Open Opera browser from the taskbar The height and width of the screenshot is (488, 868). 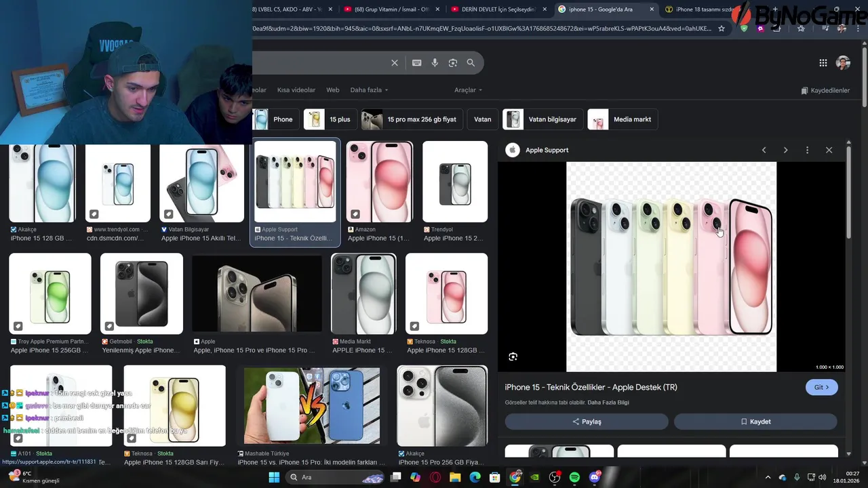click(x=435, y=477)
